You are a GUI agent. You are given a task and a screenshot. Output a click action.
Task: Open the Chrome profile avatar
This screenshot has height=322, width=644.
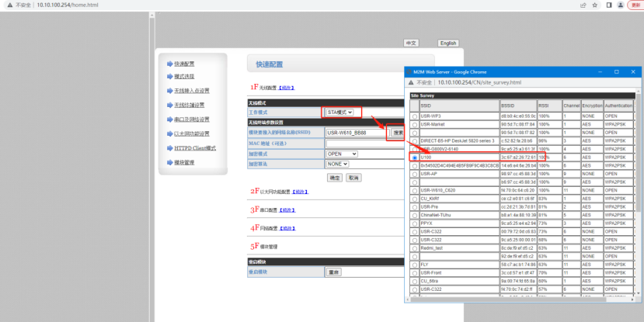[620, 5]
